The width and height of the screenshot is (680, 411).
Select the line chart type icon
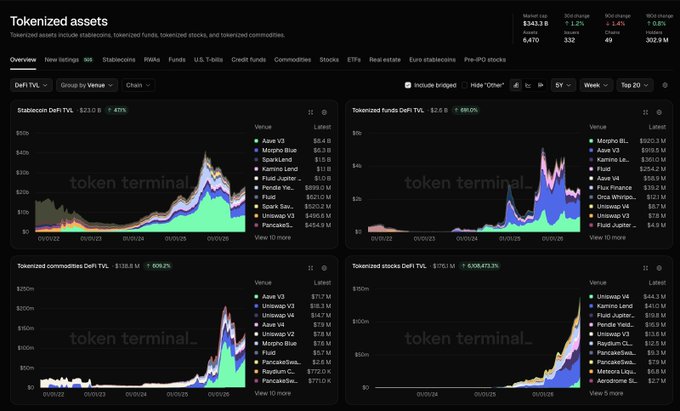tap(528, 85)
